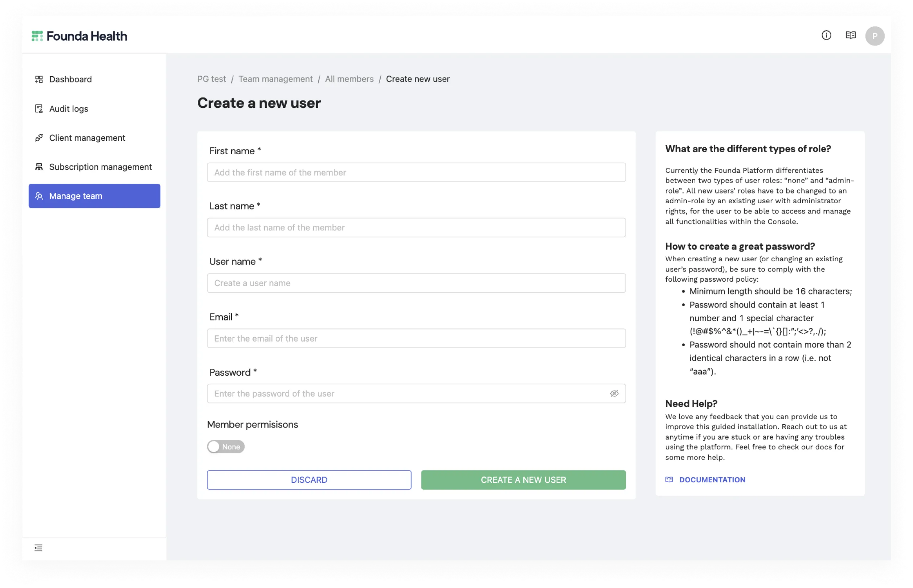Click the Discard button
Image resolution: width=913 pixels, height=588 pixels.
[309, 480]
